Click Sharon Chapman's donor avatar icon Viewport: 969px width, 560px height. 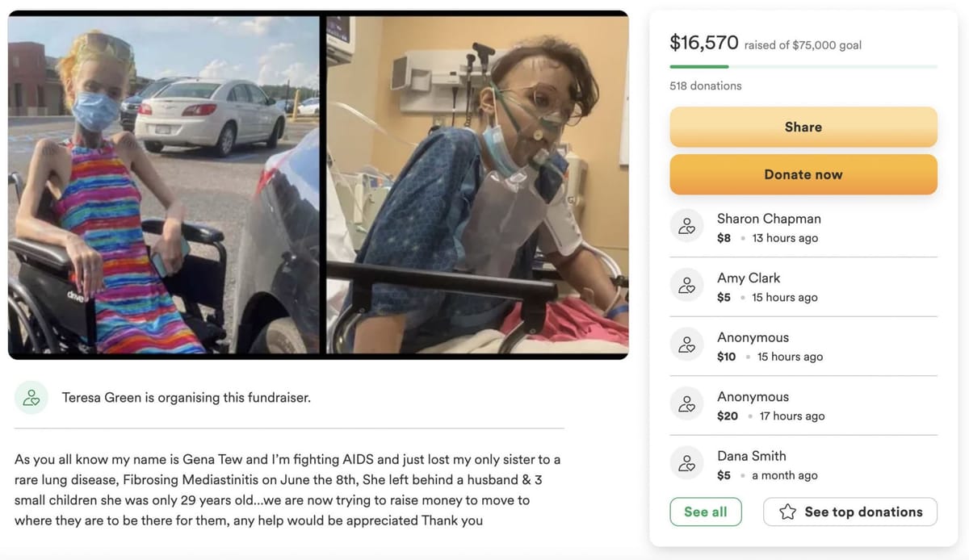pos(686,226)
